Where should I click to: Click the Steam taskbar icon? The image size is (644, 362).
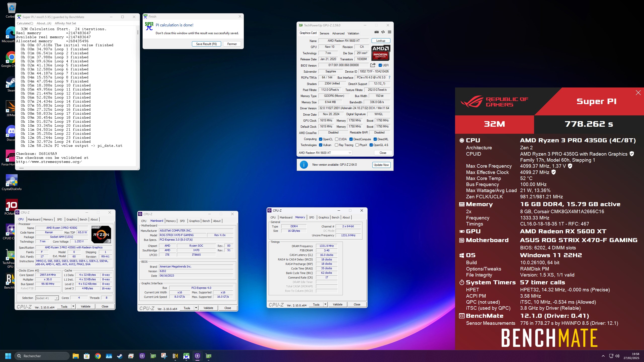[120, 356]
